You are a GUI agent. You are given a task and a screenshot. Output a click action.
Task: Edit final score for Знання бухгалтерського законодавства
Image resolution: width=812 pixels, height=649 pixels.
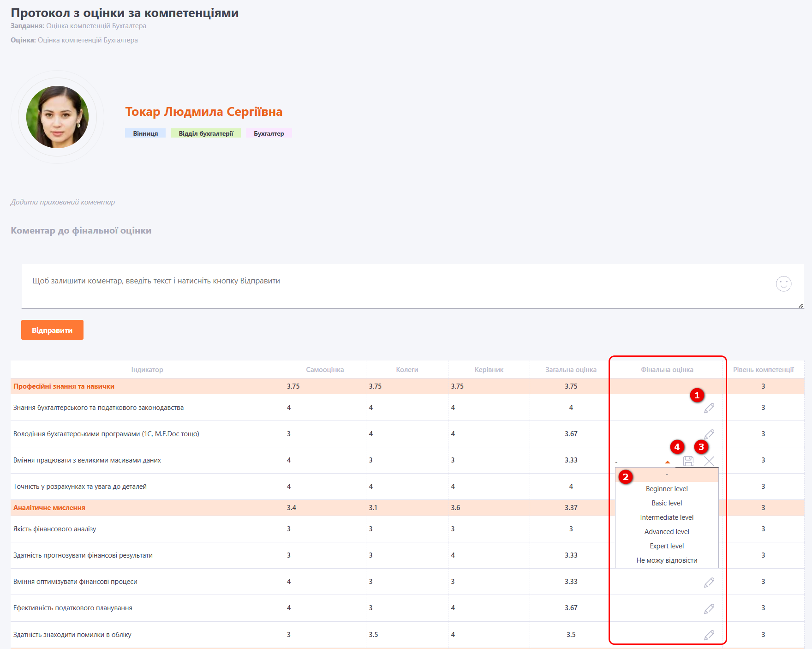[709, 408]
